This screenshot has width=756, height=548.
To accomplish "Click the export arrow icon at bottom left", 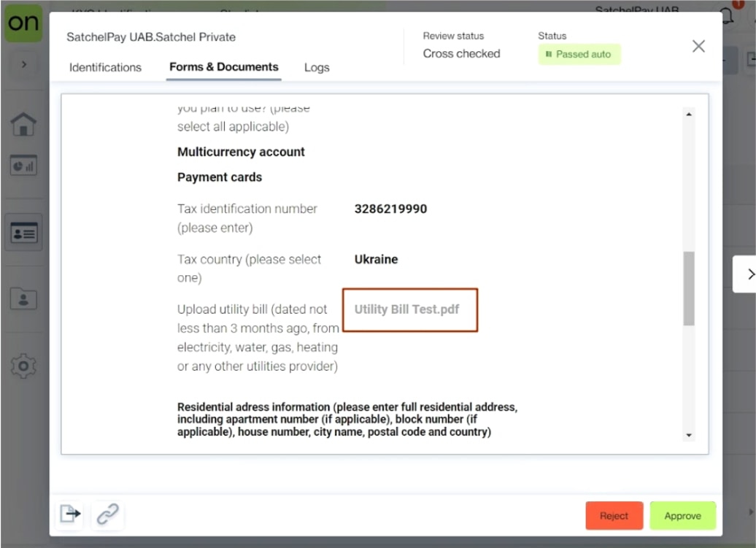I will 71,514.
